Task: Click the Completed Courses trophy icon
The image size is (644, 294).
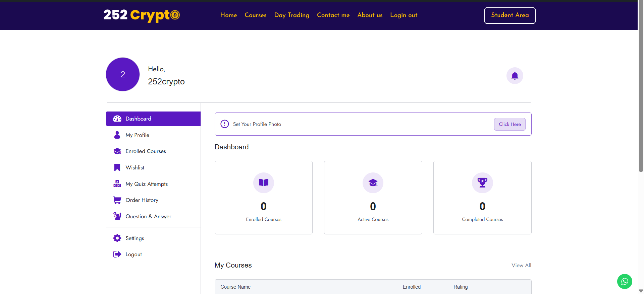Action: 482,182
